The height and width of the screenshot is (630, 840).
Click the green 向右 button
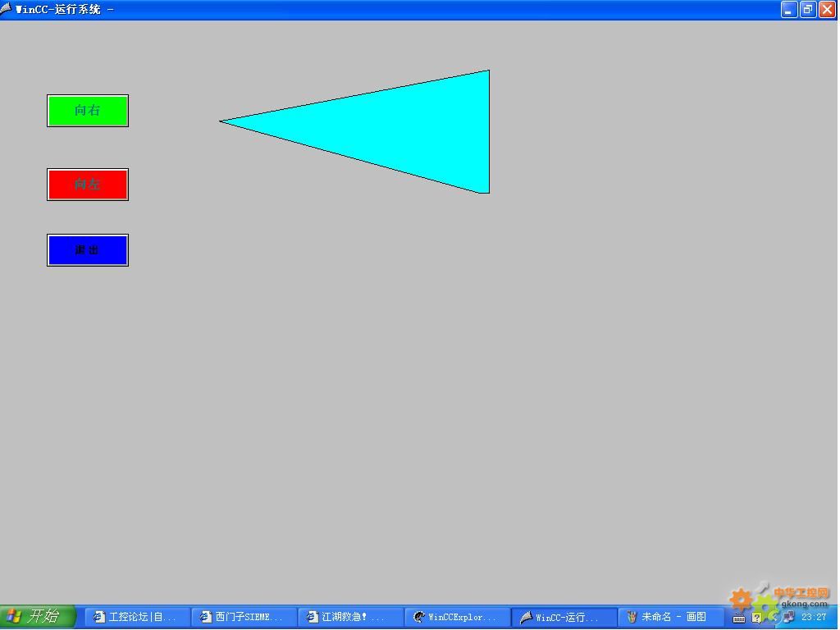87,111
